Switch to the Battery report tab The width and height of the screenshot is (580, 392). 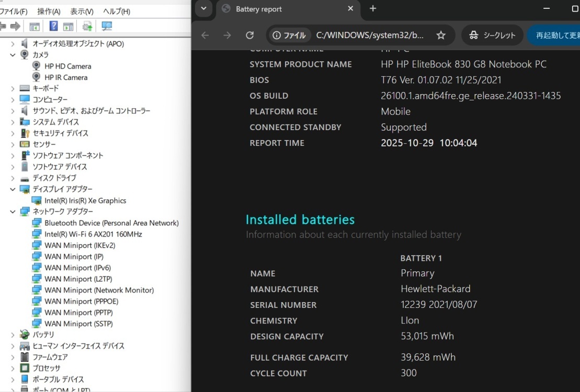coord(282,9)
